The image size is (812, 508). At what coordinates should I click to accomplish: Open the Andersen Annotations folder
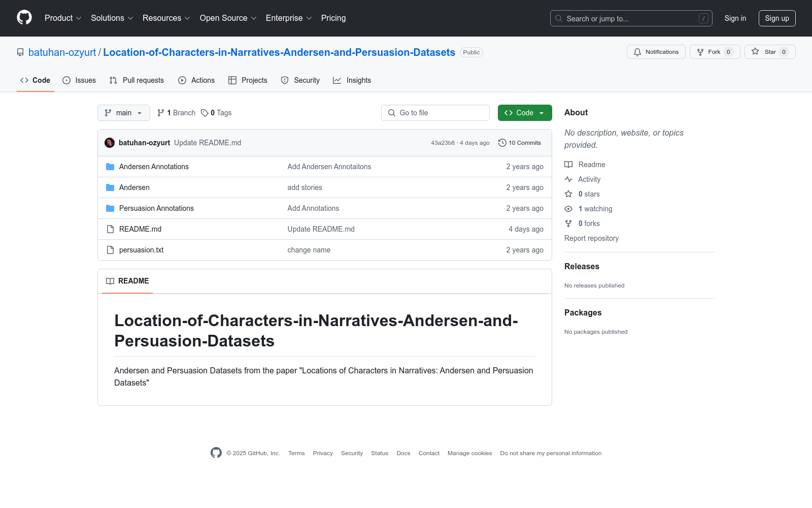154,167
